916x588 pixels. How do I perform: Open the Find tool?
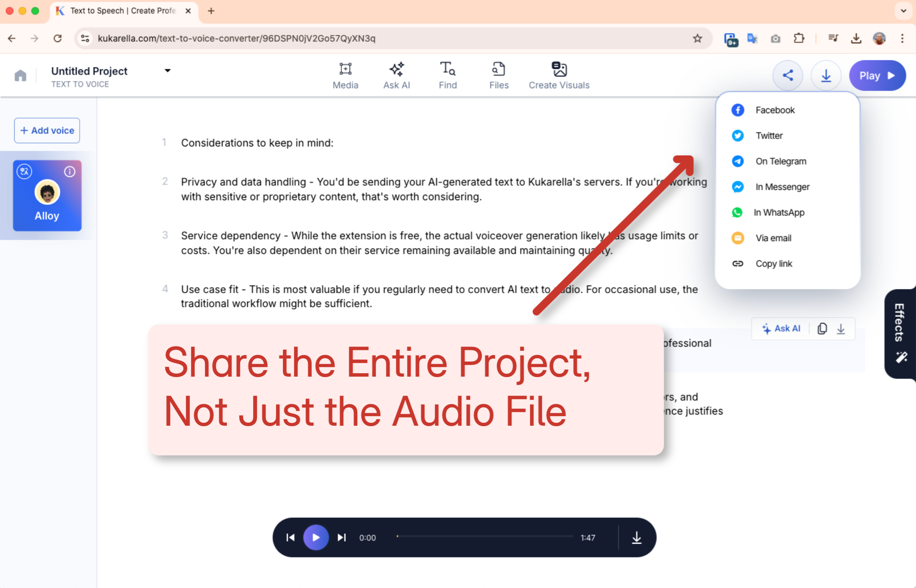tap(448, 76)
